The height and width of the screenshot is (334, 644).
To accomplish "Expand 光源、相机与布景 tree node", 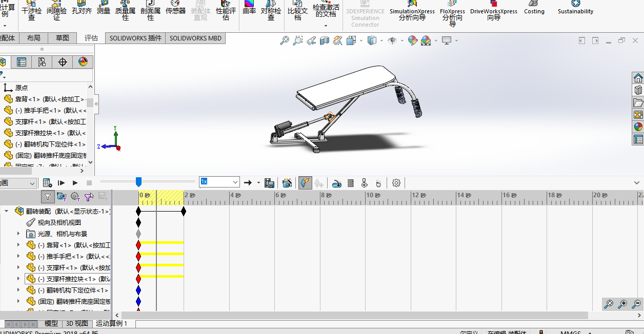I will 18,234.
